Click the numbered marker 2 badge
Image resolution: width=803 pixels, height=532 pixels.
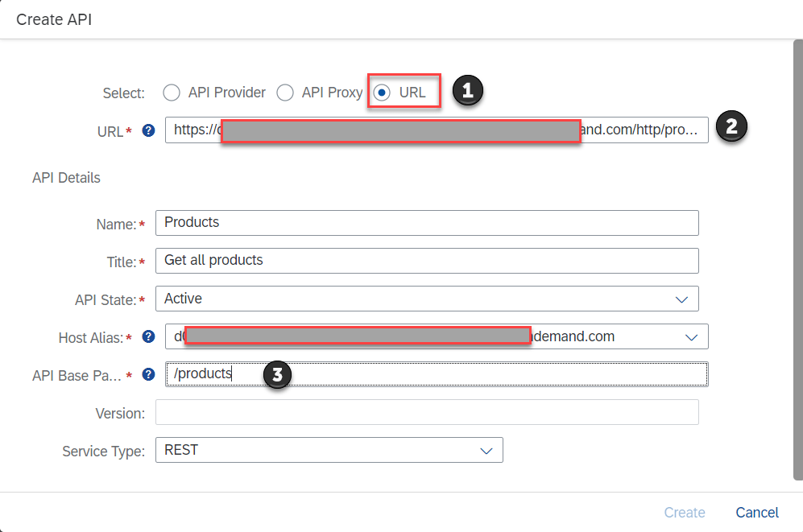point(731,126)
